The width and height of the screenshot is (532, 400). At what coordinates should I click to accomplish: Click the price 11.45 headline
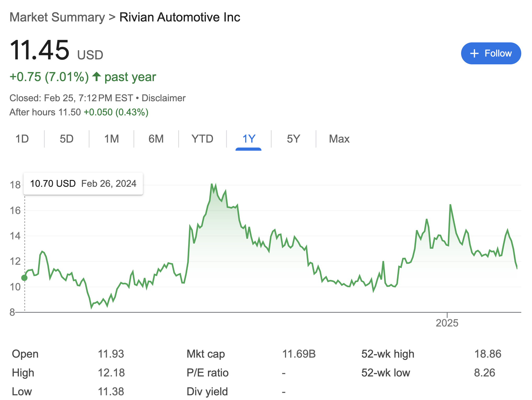point(40,50)
